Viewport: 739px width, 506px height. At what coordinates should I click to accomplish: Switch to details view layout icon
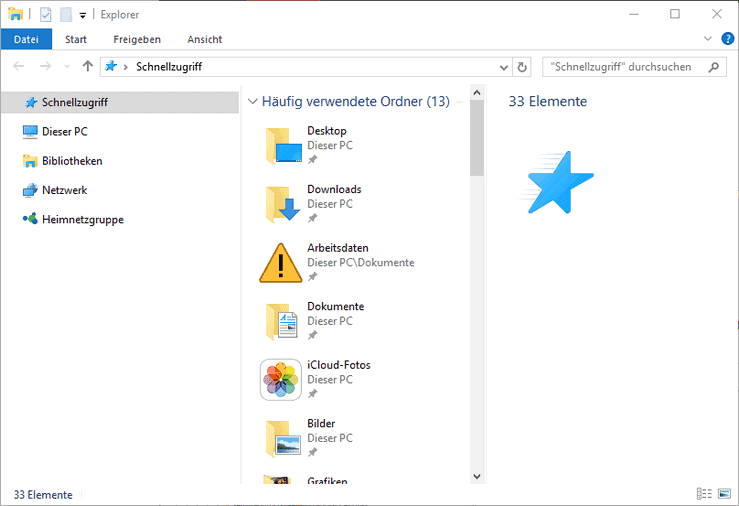click(703, 494)
